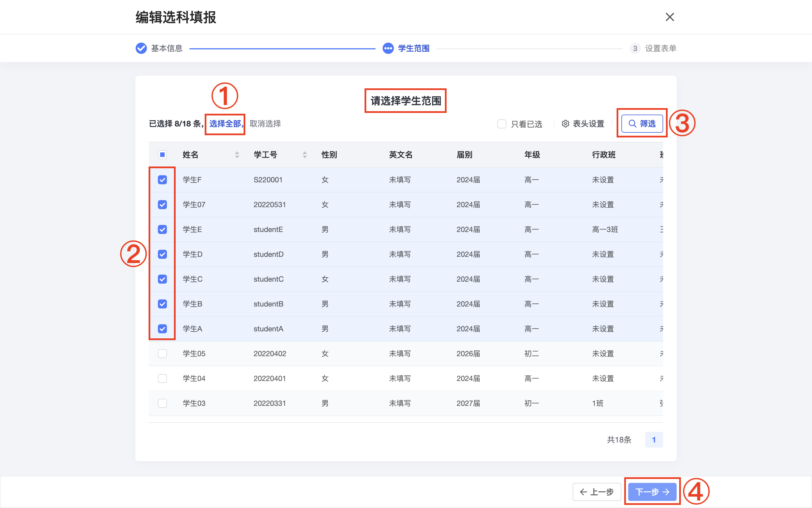Uncheck 学生A row checkbox
Image resolution: width=812 pixels, height=508 pixels.
tap(162, 329)
